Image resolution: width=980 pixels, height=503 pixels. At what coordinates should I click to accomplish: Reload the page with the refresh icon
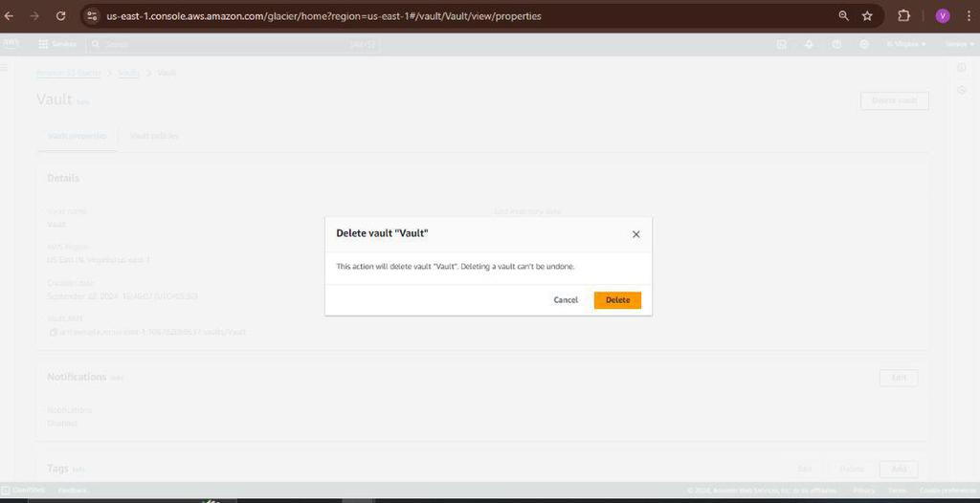coord(60,16)
